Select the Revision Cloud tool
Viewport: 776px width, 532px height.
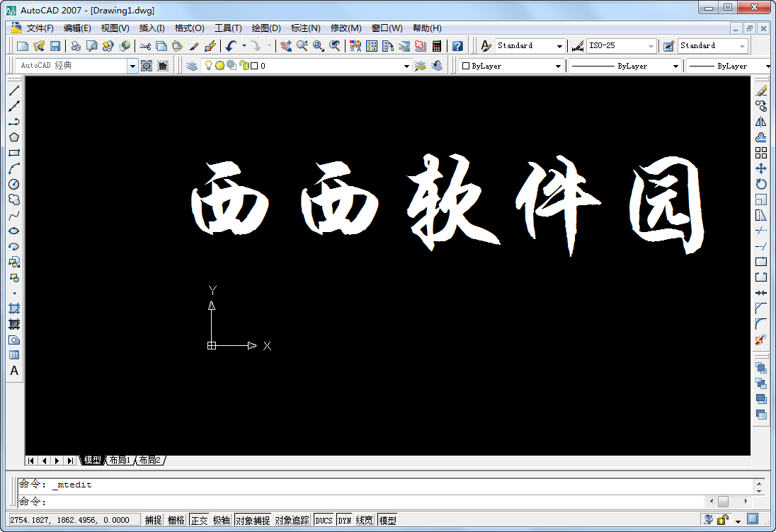click(x=14, y=199)
